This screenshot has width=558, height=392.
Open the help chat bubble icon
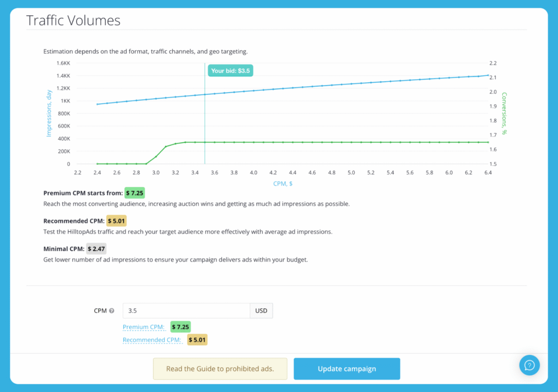tap(529, 365)
